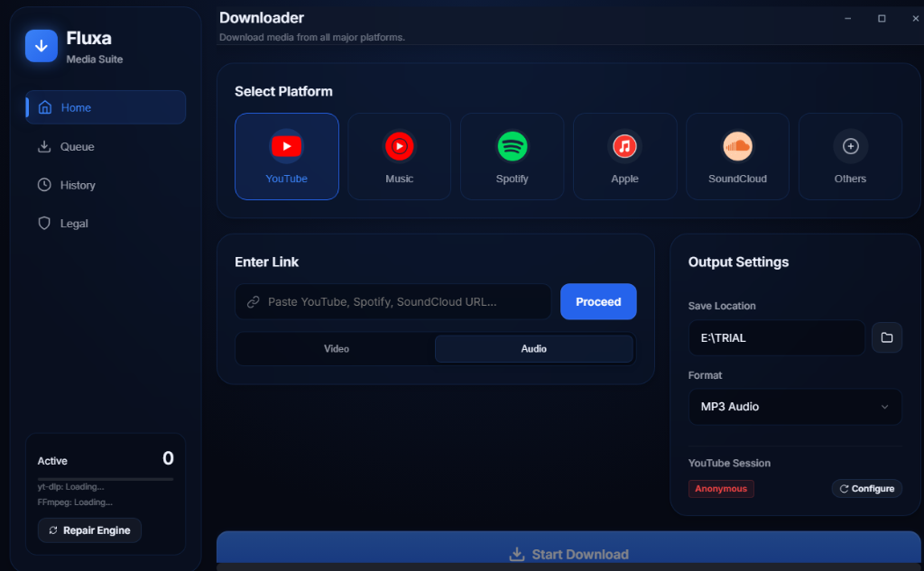Click the Save Location path field
The width and height of the screenshot is (924, 571).
(x=776, y=337)
